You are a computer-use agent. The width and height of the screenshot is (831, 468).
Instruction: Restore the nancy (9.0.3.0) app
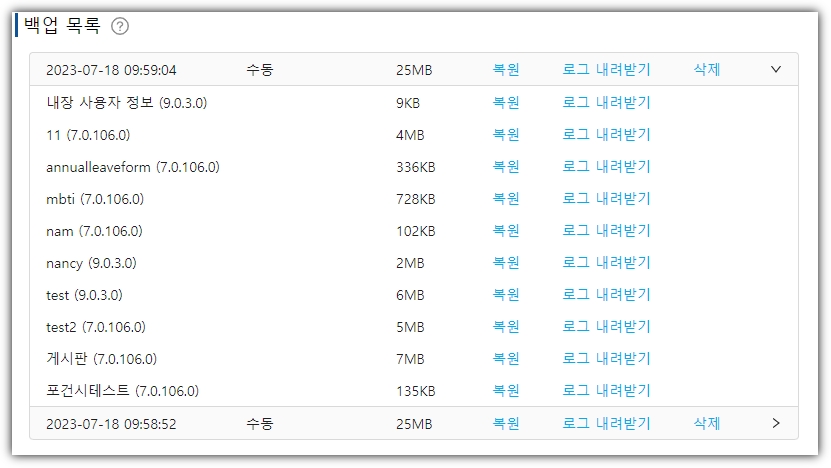506,263
